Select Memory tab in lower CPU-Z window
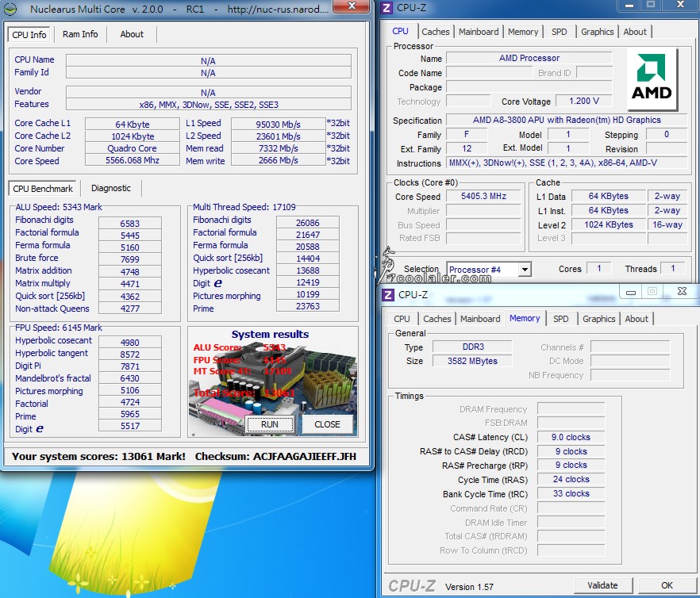Viewport: 700px width, 598px height. (525, 318)
